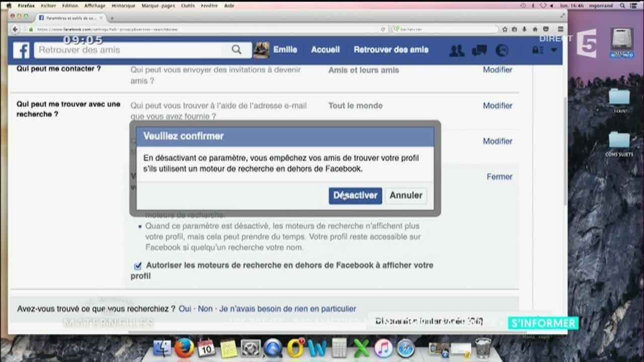Launch Microsoft Excel from the Dock
Image resolution: width=644 pixels, height=362 pixels.
point(361,348)
